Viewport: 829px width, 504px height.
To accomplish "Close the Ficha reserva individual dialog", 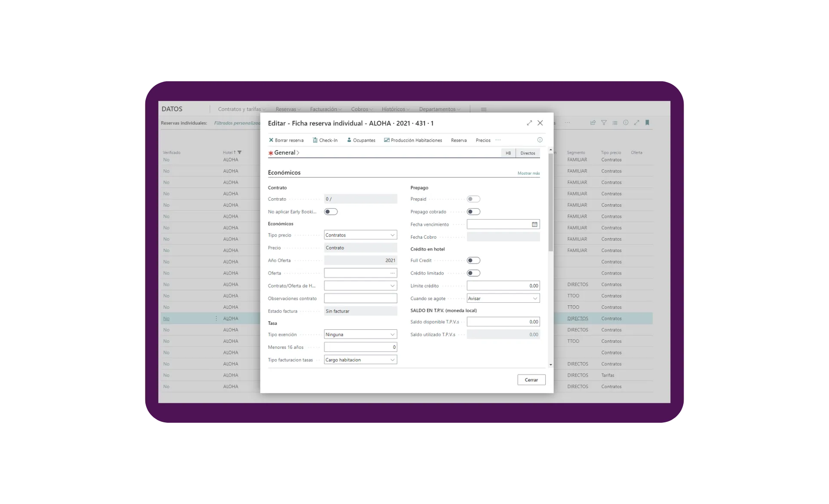I will (540, 123).
